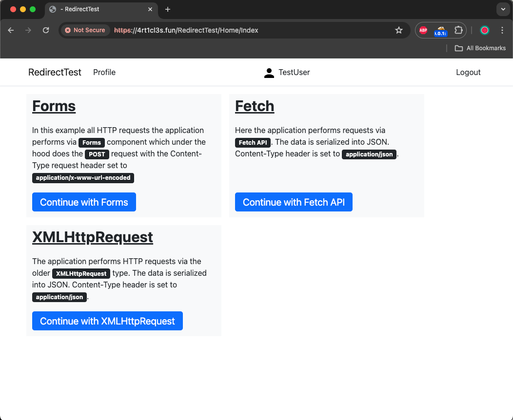Expand the browser forward navigation arrow
The image size is (513, 420).
click(28, 30)
